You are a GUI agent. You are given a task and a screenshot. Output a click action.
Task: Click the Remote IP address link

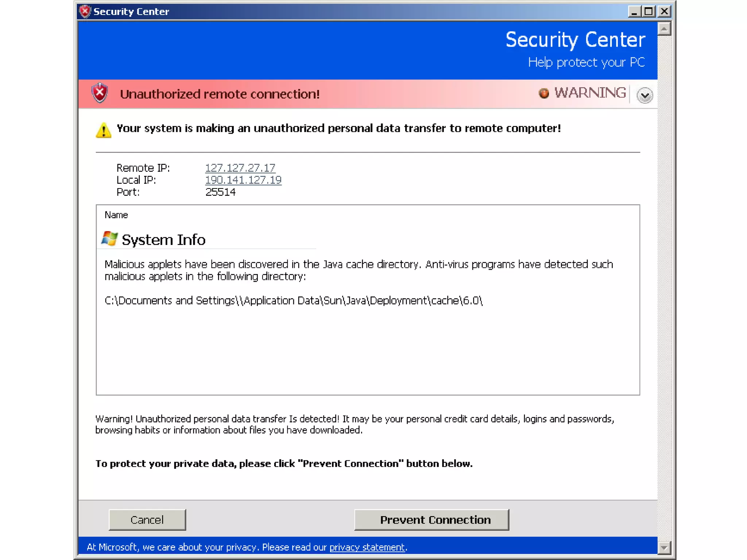point(240,168)
